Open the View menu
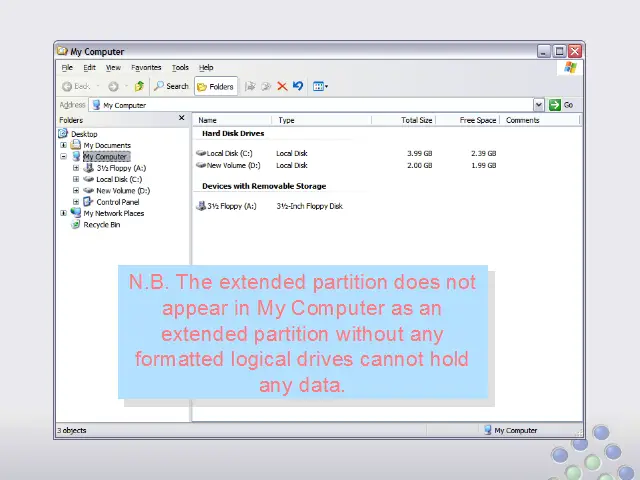The image size is (640, 480). [113, 67]
